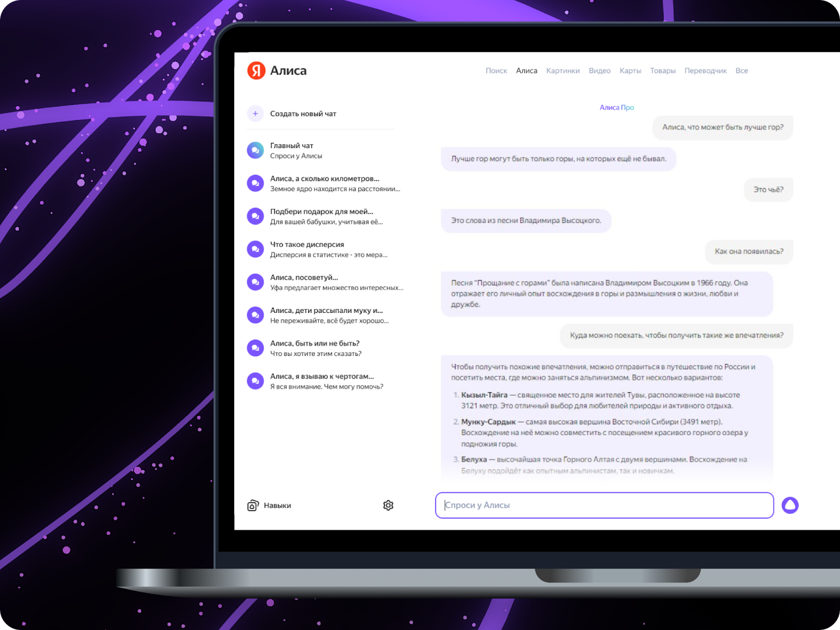Viewport: 840px width, 630px height.
Task: Click chat icon beside Алиса, быть или не быть
Action: (x=255, y=348)
